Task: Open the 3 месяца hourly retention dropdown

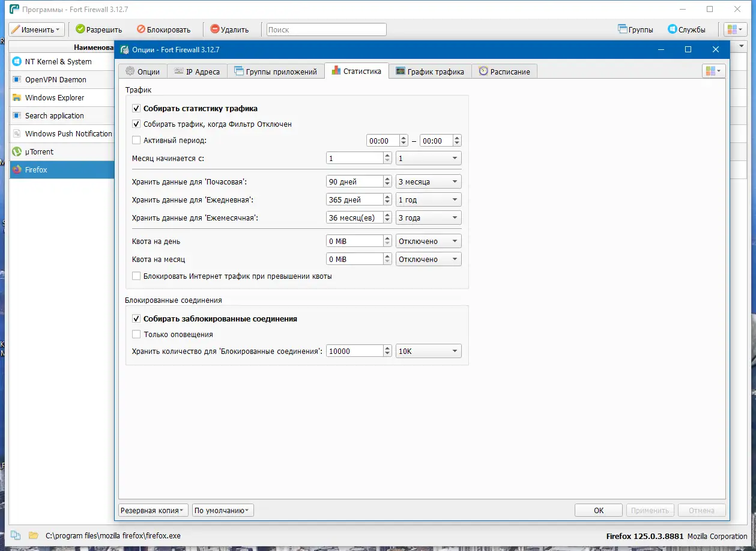Action: tap(428, 181)
